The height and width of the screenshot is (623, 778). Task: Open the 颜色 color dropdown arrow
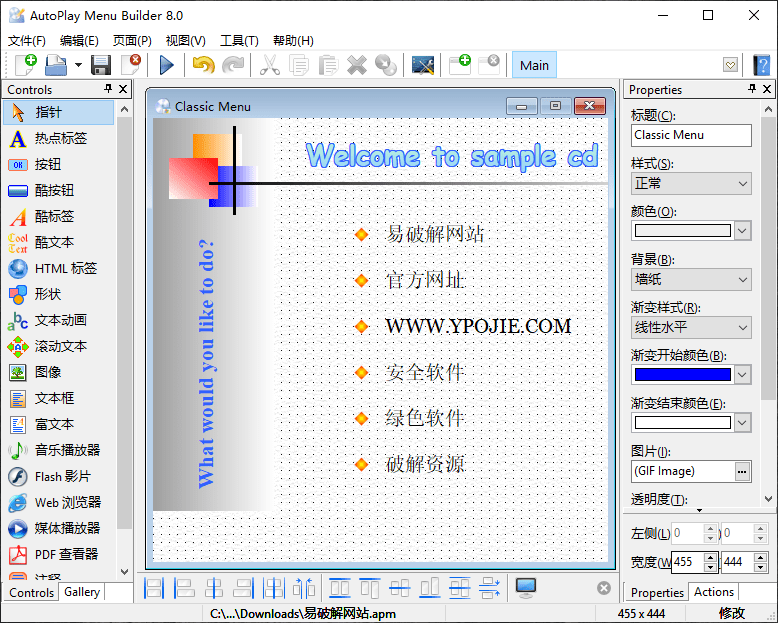(x=742, y=231)
